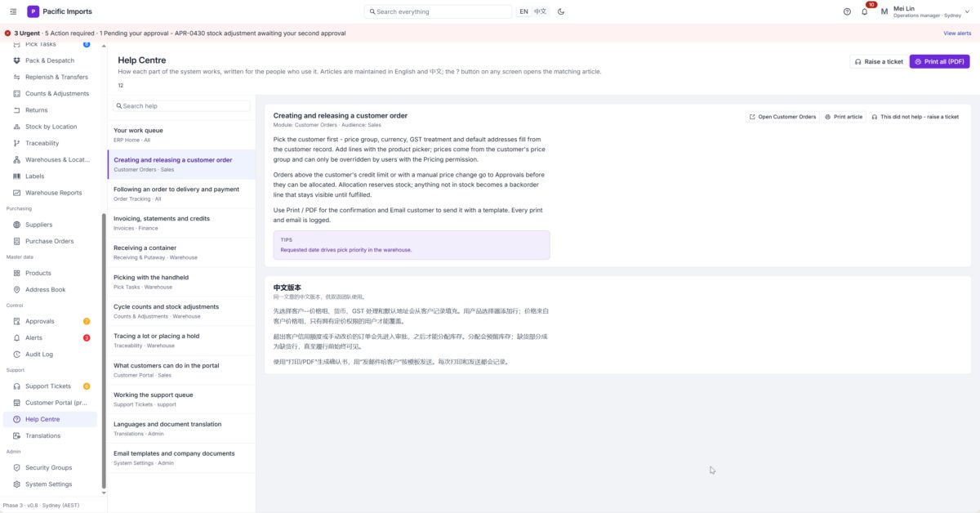Open What customers can do in the portal
Screen dimensions: 980x513
[181, 370]
